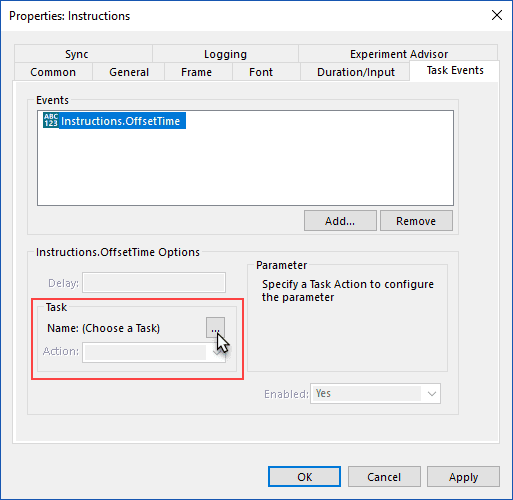513x500 pixels.
Task: Apply the property changes
Action: tap(463, 477)
